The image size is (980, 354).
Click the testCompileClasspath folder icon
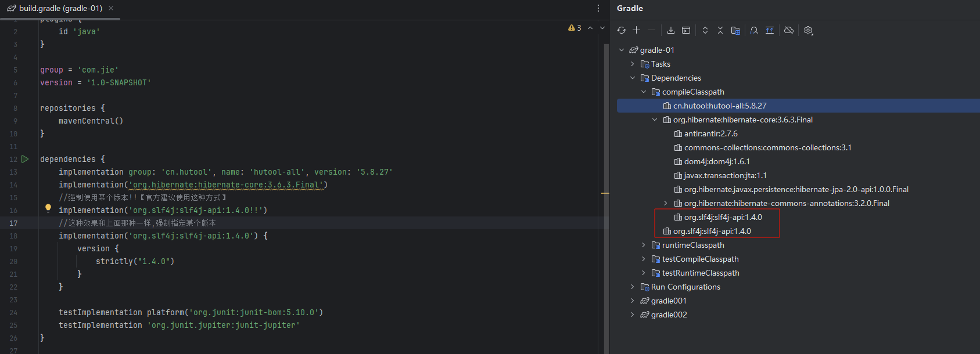pyautogui.click(x=656, y=259)
